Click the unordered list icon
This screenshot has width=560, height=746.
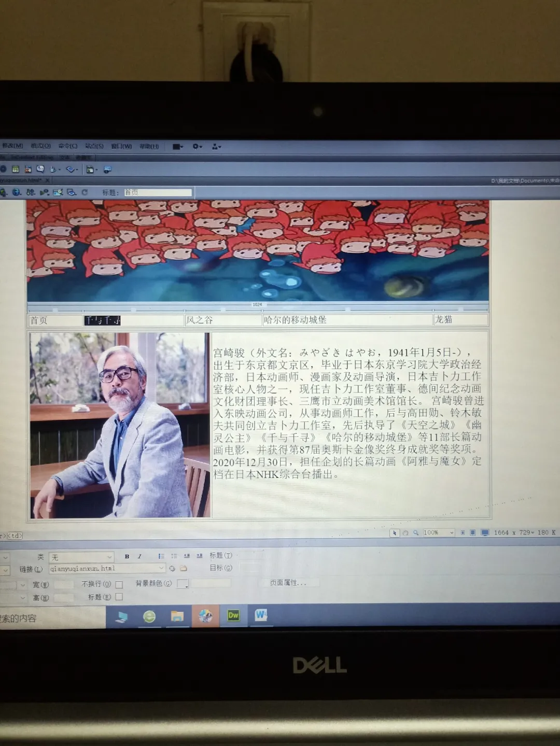coord(161,556)
